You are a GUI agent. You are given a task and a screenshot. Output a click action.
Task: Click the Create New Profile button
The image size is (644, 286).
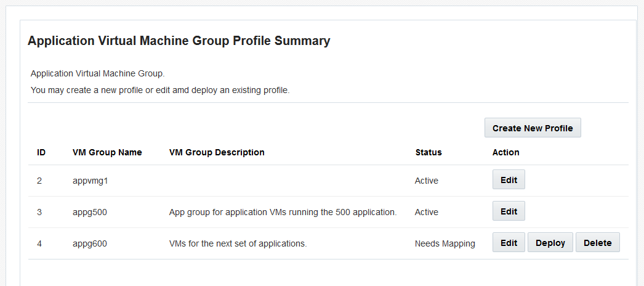click(x=533, y=128)
